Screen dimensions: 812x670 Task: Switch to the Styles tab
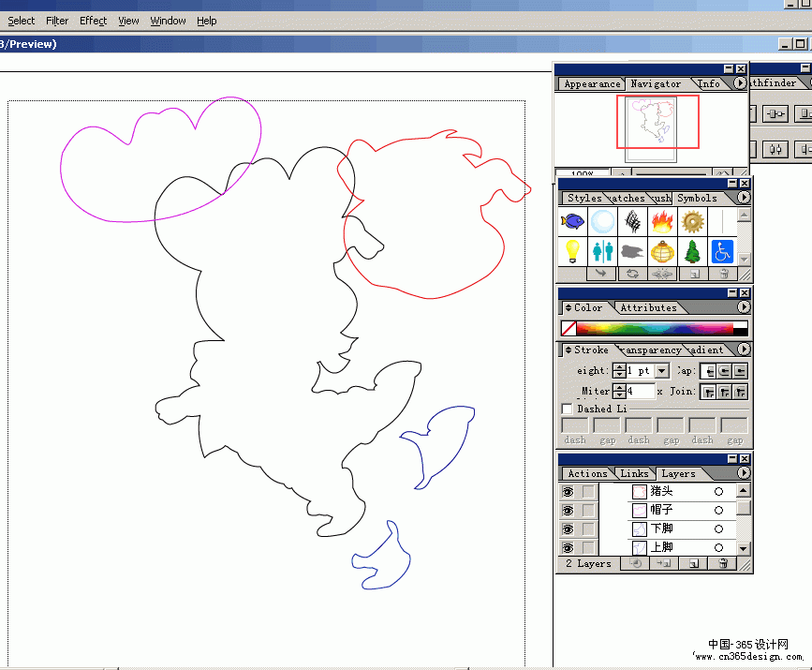point(584,199)
